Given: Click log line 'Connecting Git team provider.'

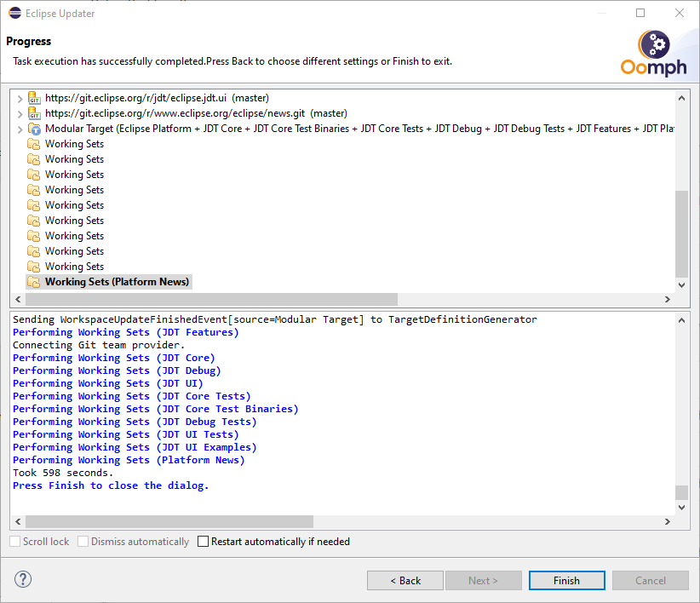Looking at the screenshot, I should point(99,345).
